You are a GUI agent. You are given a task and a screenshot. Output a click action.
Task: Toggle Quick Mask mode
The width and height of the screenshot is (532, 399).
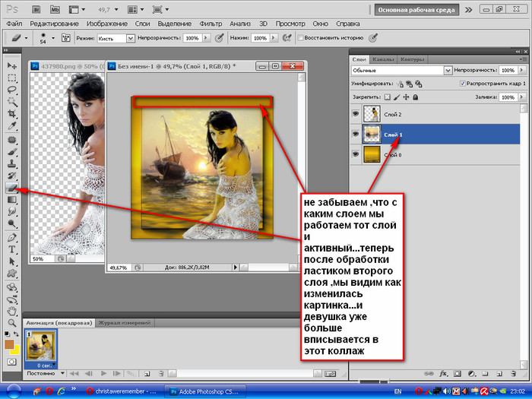[11, 362]
